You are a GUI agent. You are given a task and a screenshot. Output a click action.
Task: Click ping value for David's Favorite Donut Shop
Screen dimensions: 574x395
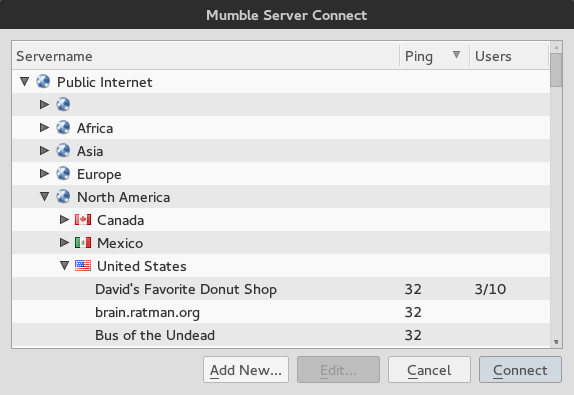(413, 289)
